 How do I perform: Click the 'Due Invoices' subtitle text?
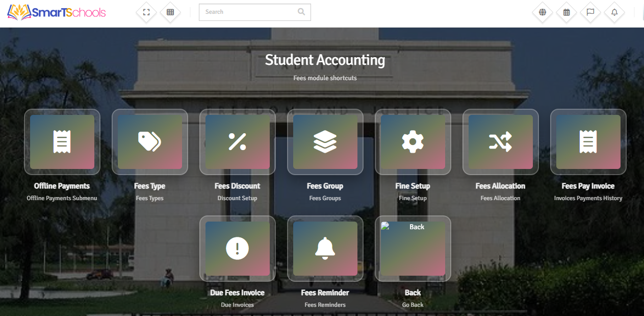click(238, 305)
